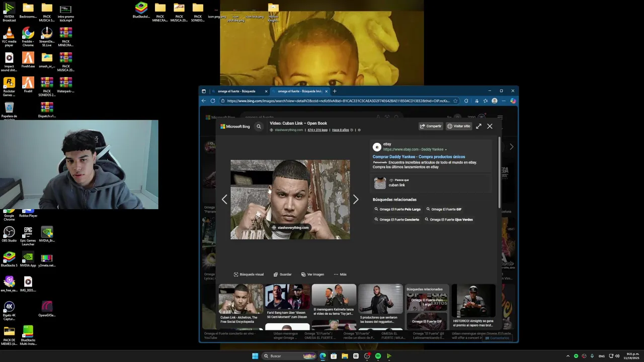This screenshot has width=644, height=362.
Task: Click the Microsoft Bing logo in the viewer
Action: (235, 126)
